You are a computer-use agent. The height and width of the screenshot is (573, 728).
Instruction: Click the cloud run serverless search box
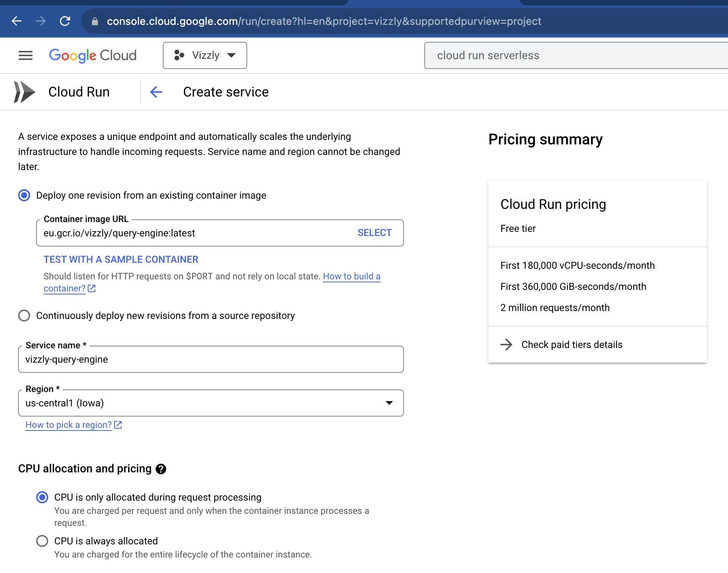576,55
